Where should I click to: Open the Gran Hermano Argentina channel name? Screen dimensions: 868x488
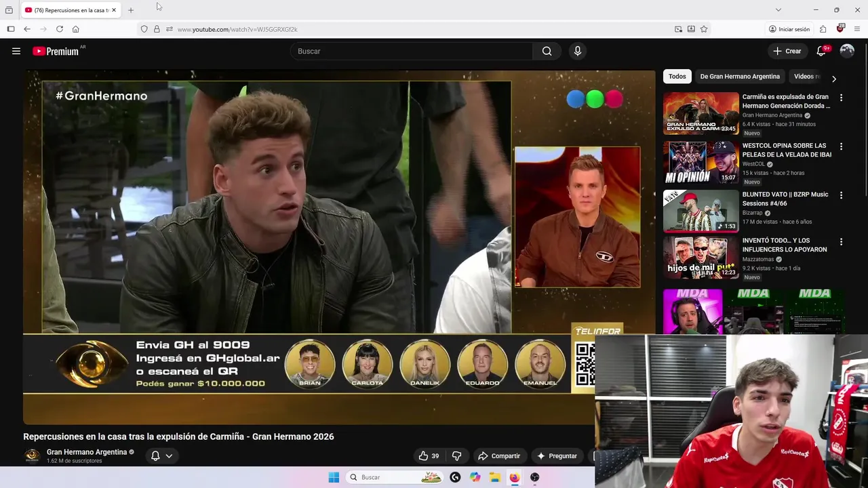(87, 452)
